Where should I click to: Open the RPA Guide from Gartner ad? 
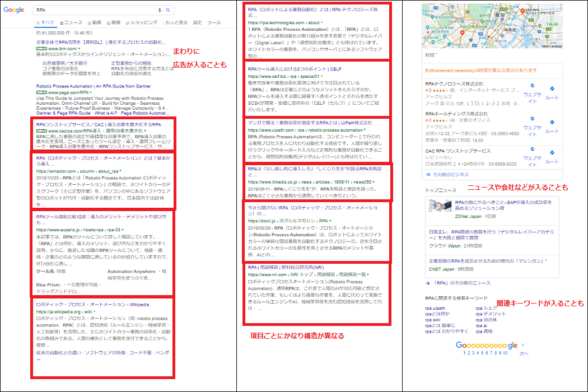coord(94,86)
